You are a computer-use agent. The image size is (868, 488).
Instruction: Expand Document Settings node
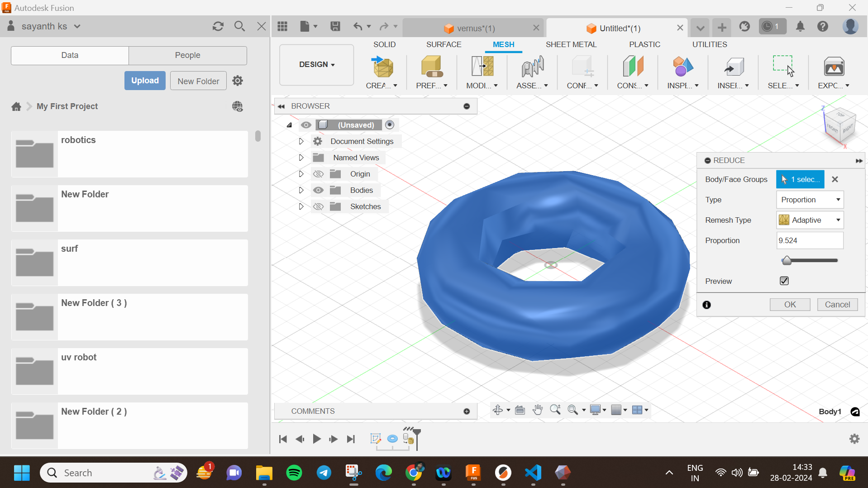[301, 141]
